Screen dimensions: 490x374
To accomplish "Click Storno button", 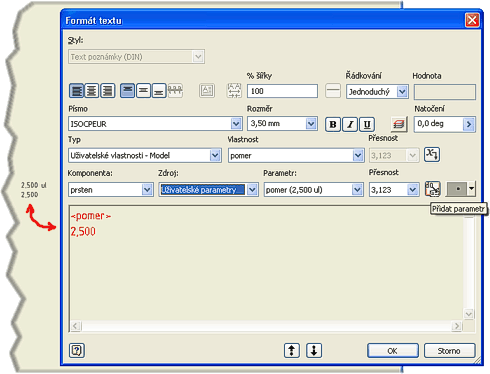I will (449, 351).
